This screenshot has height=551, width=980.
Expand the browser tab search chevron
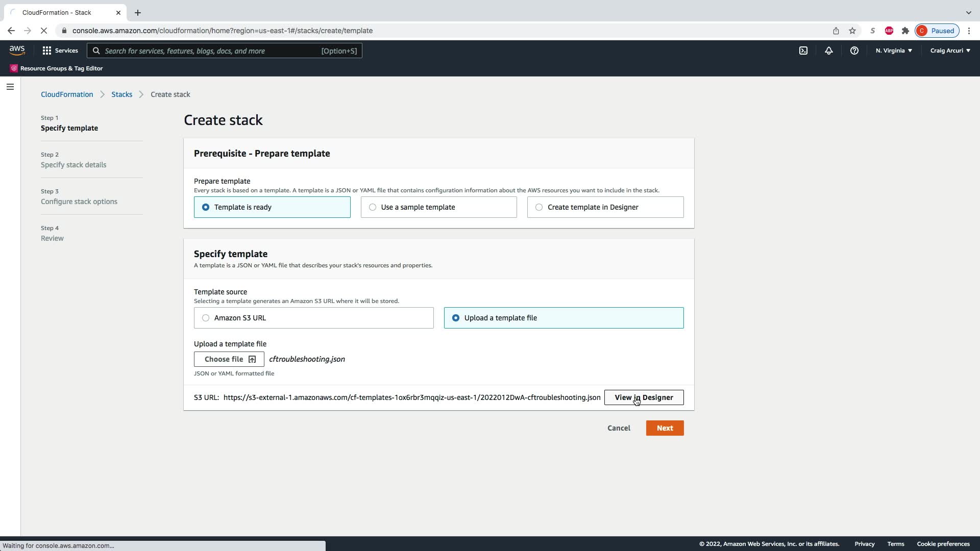click(968, 12)
